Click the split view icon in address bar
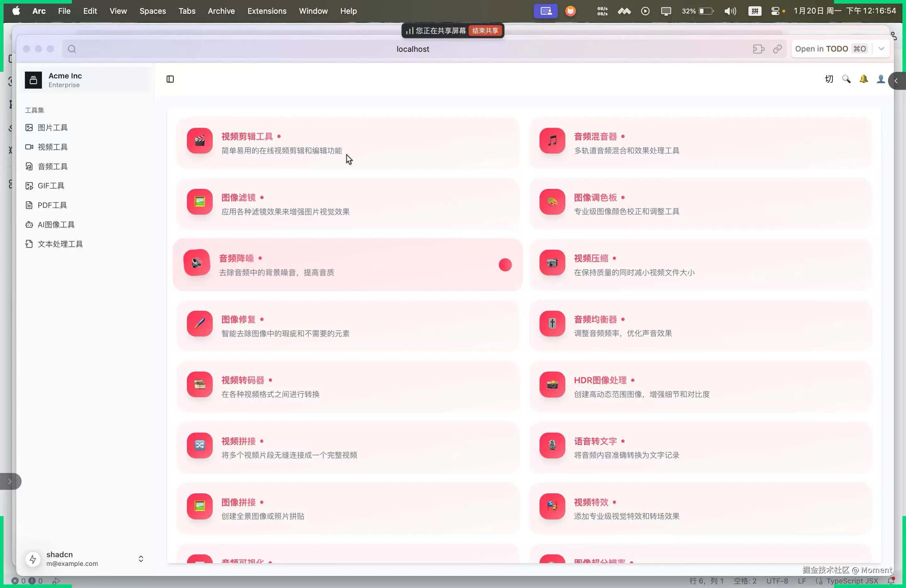The image size is (906, 588). (759, 49)
